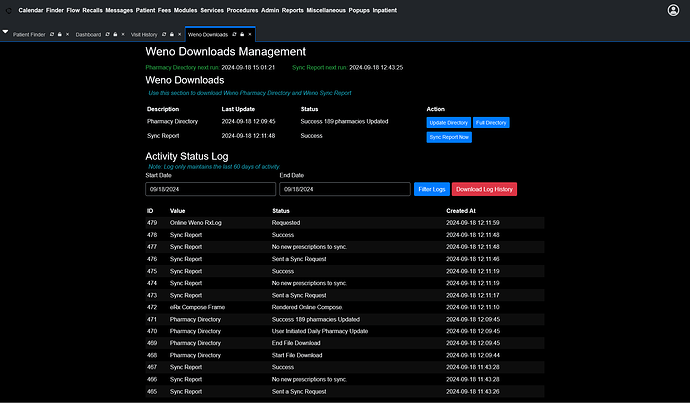Toggle lock on Visit History tab
690x403 pixels.
click(x=171, y=34)
